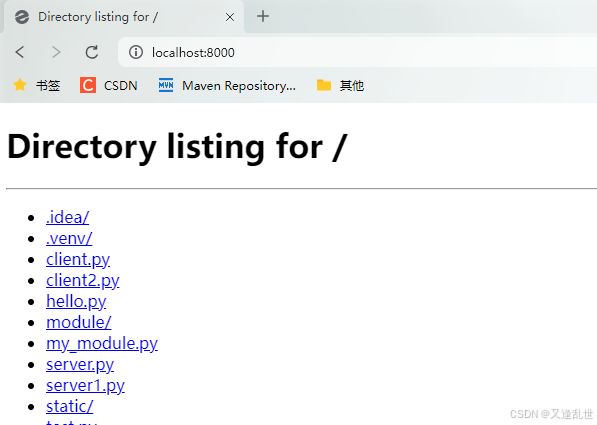
Task: Open the .venv/ directory link
Action: point(69,238)
